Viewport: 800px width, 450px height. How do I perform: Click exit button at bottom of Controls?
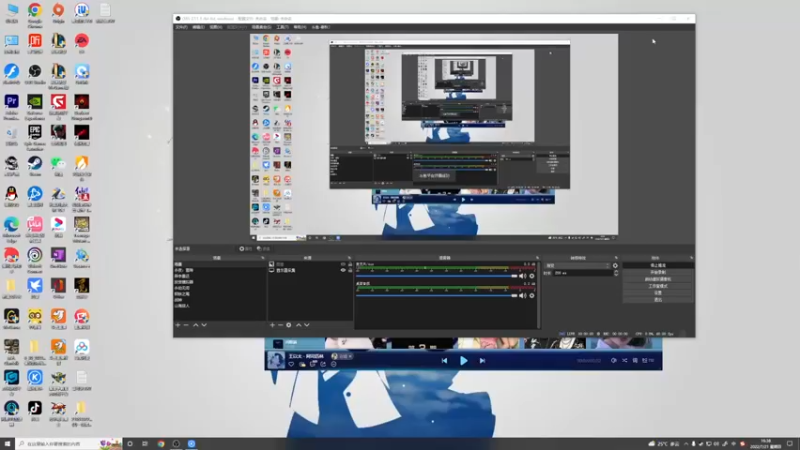pyautogui.click(x=658, y=300)
